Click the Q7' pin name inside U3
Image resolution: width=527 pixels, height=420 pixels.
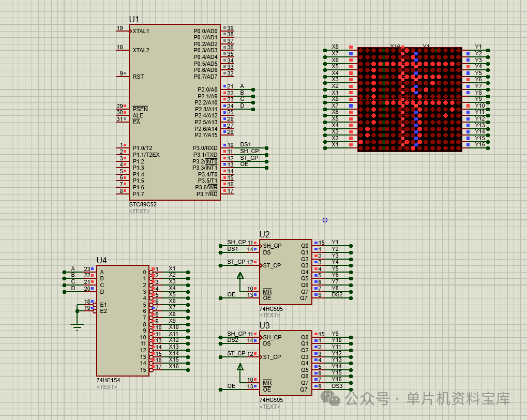[x=304, y=389]
